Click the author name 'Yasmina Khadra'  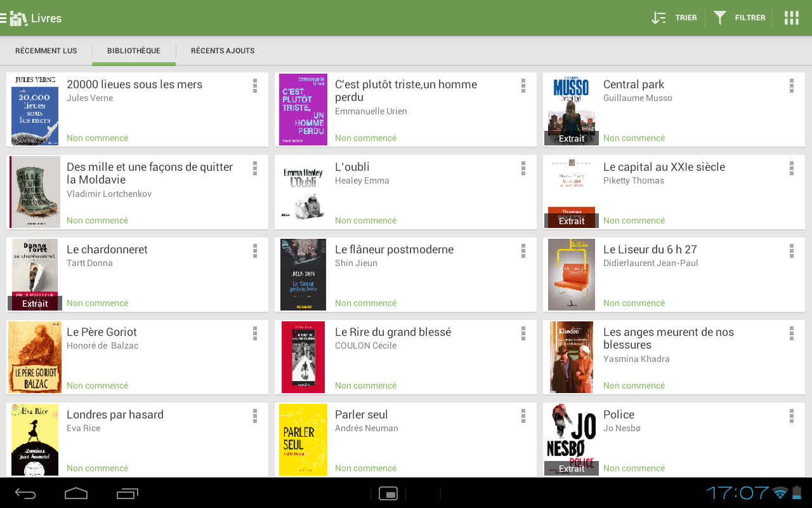coord(636,359)
